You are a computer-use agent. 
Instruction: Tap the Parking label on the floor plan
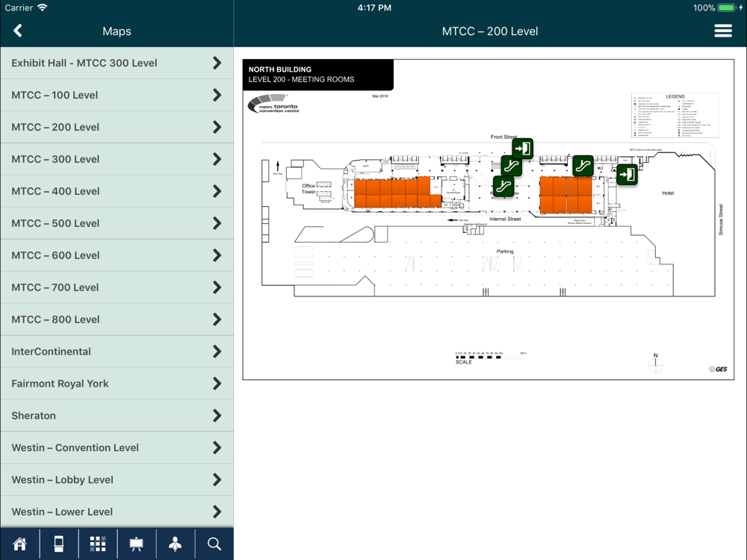[505, 252]
